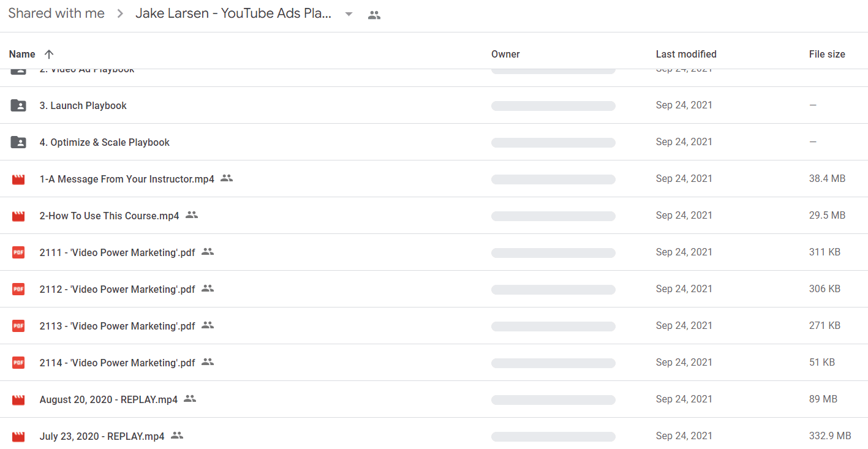Select the 2112 - 'Video Power Marketing'.pdf file row

coord(434,289)
